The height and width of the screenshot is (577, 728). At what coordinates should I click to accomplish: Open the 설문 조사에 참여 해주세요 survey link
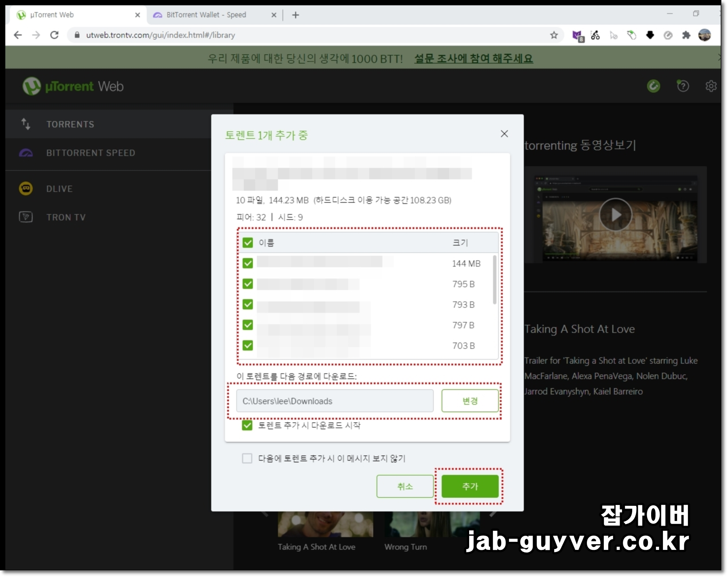[474, 59]
